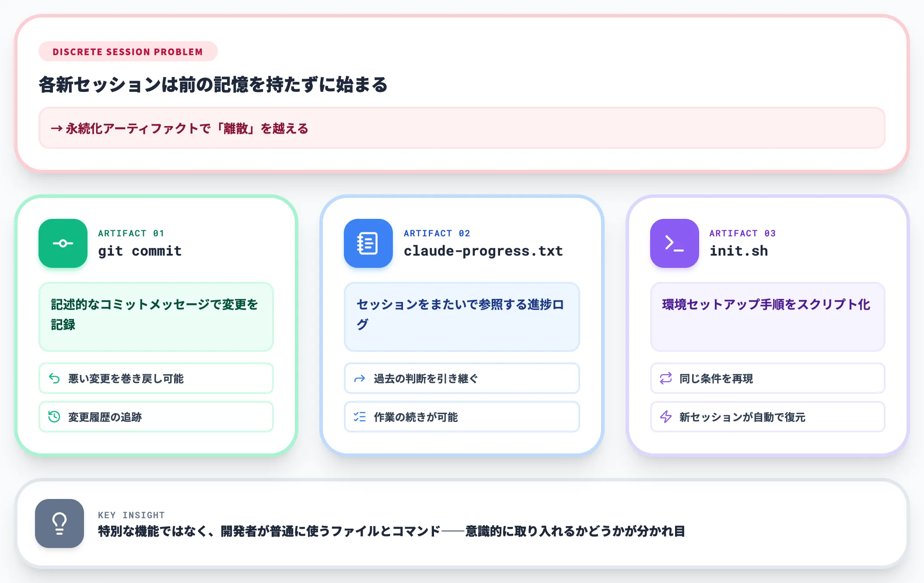Click the DISCRETE SESSION PROBLEM badge
The image size is (924, 583).
(x=128, y=52)
